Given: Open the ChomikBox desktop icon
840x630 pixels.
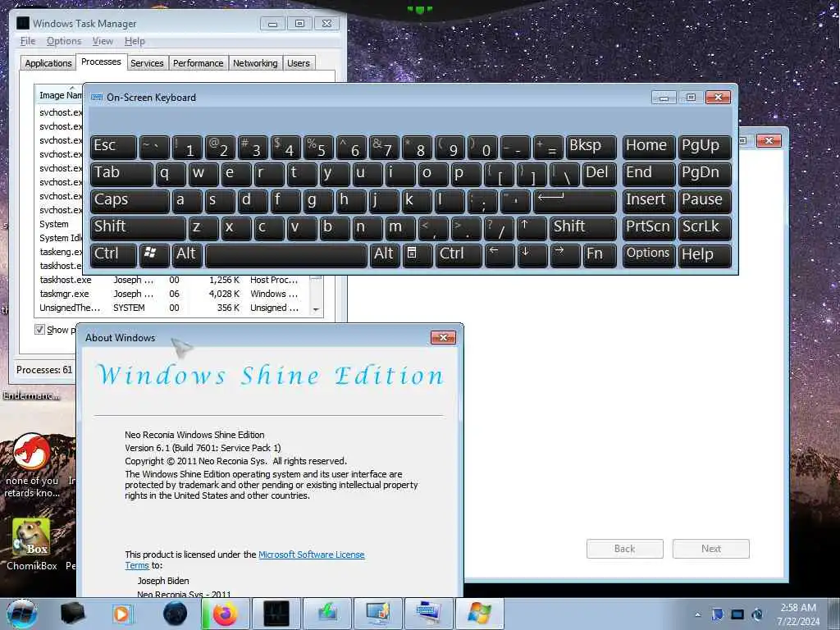Looking at the screenshot, I should tap(32, 545).
